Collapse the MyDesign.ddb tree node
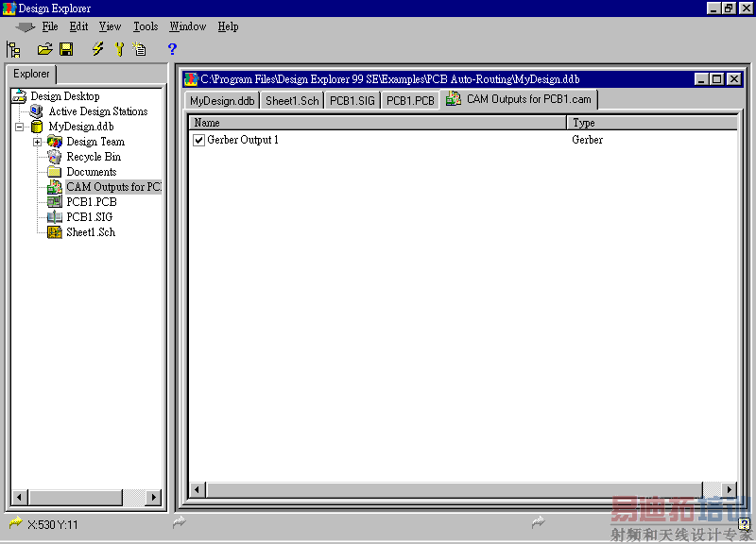This screenshot has width=756, height=544. (20, 127)
